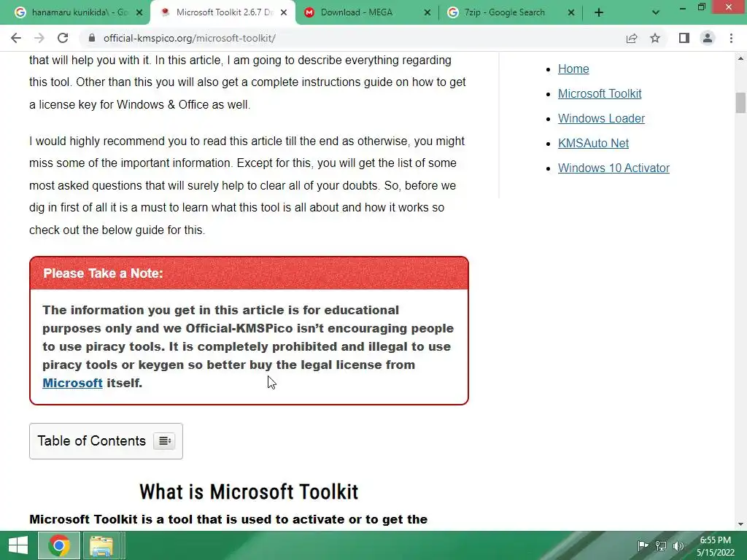Bookmark this page with the star

coord(655,38)
